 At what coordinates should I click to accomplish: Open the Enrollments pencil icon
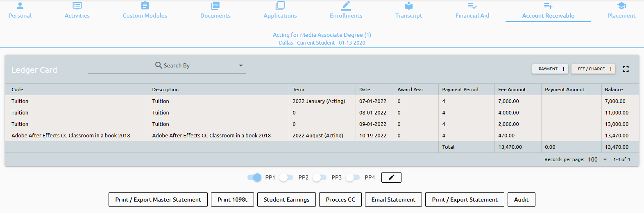pyautogui.click(x=346, y=6)
